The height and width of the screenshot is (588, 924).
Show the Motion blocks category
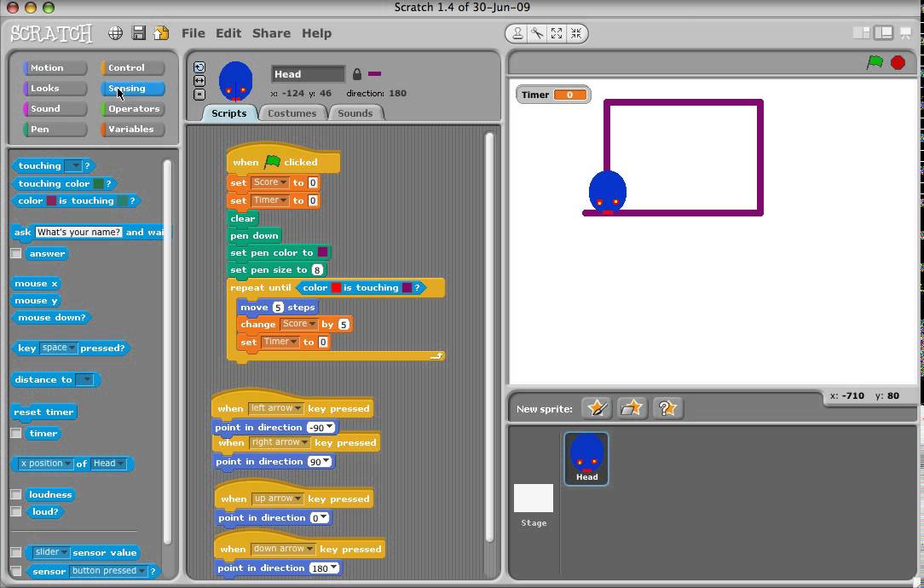pyautogui.click(x=55, y=68)
